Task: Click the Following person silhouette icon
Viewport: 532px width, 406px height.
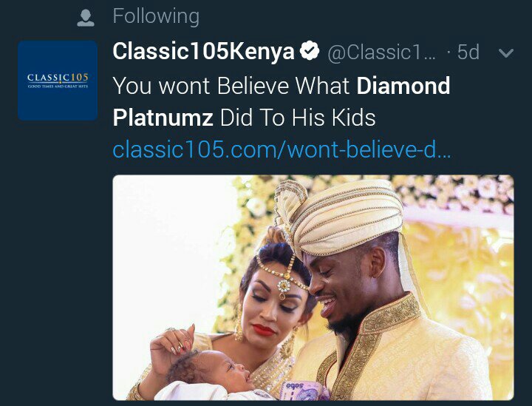Action: (x=86, y=18)
